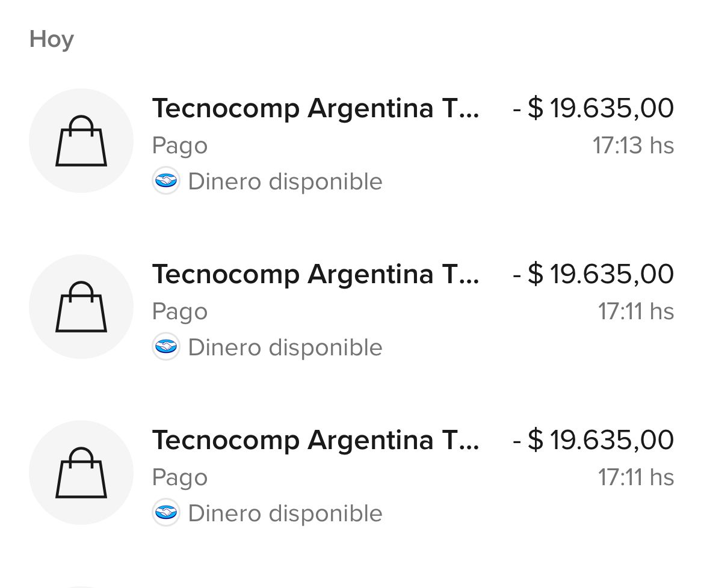This screenshot has width=704, height=588.
Task: Click the 17:11 hs timestamp of second transaction
Action: click(x=635, y=312)
